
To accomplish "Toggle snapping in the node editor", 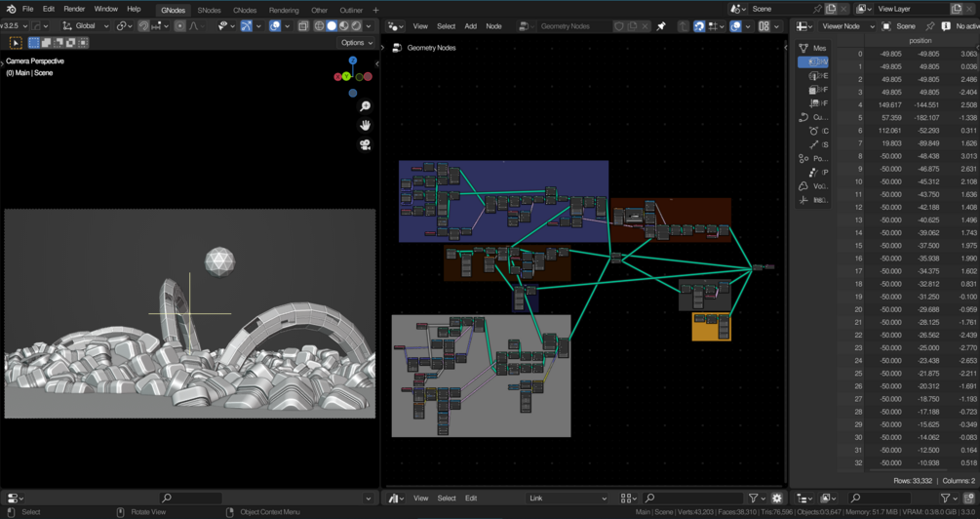I will click(699, 26).
